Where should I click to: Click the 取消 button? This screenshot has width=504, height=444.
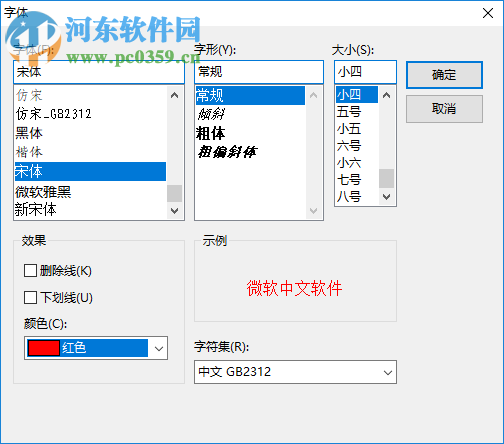444,109
